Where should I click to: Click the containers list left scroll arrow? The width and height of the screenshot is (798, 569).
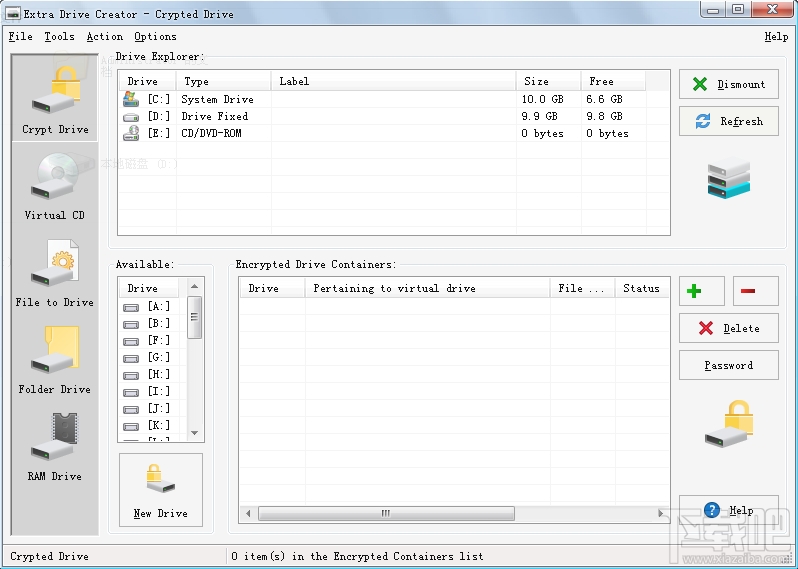[x=248, y=514]
